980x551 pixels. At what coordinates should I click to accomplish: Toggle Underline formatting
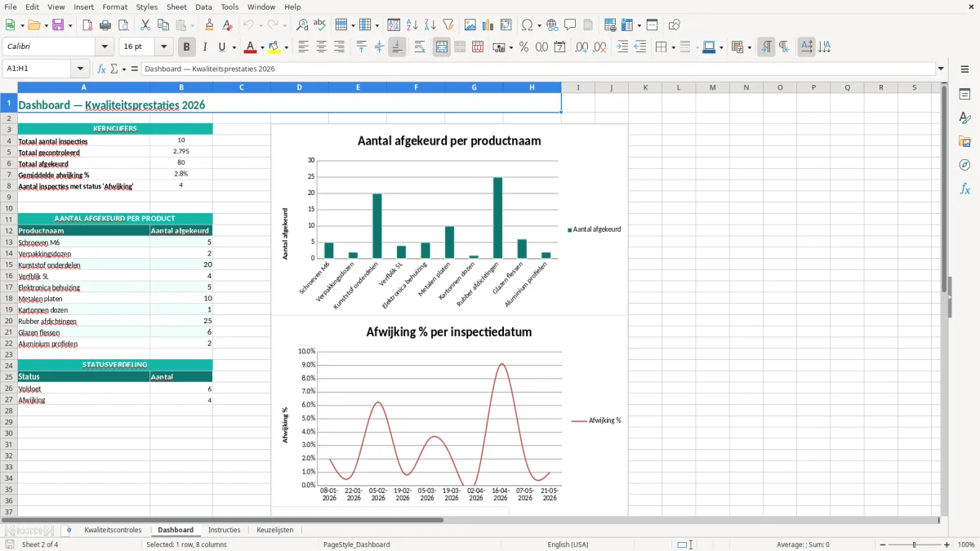pyautogui.click(x=221, y=47)
